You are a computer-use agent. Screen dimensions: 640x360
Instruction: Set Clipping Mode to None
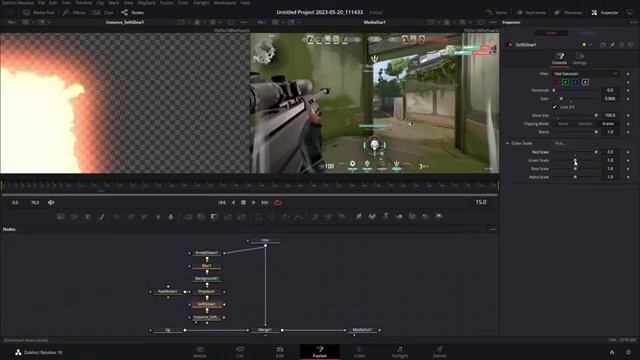pos(563,124)
